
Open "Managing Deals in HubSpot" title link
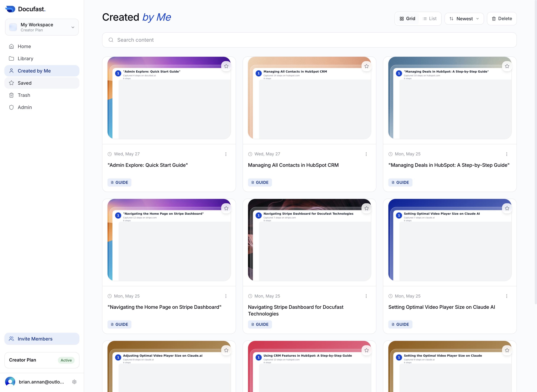pyautogui.click(x=449, y=165)
